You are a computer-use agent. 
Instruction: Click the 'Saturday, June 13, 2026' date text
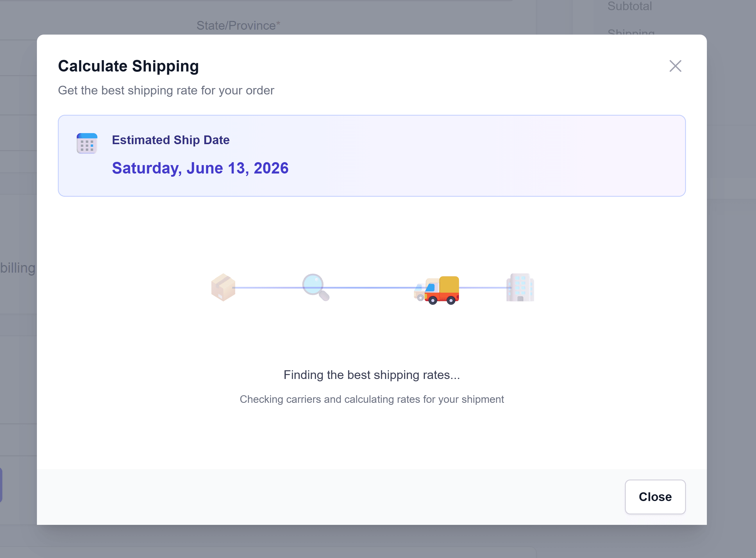pyautogui.click(x=200, y=168)
